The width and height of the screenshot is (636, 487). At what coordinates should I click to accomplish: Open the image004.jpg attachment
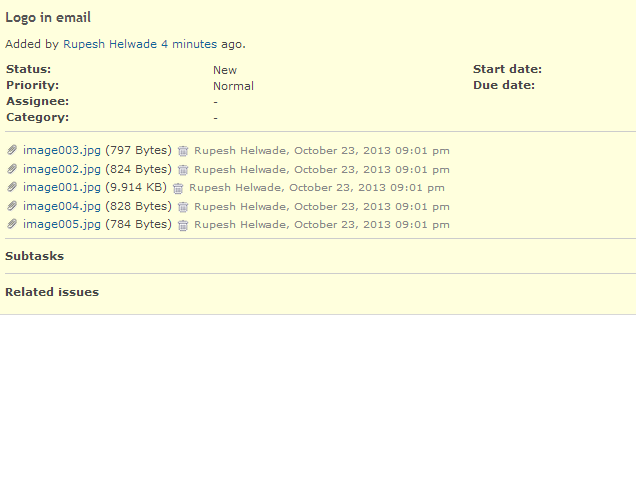(x=62, y=206)
